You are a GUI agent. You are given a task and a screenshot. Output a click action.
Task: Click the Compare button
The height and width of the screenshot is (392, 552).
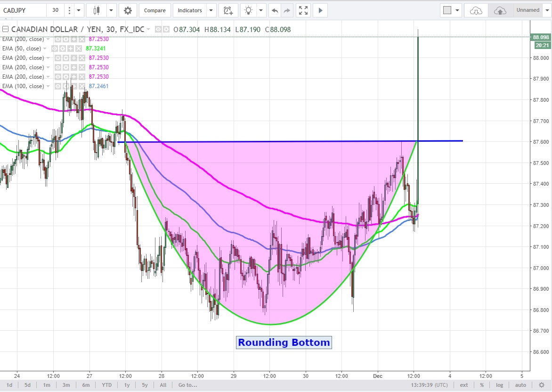coord(154,10)
